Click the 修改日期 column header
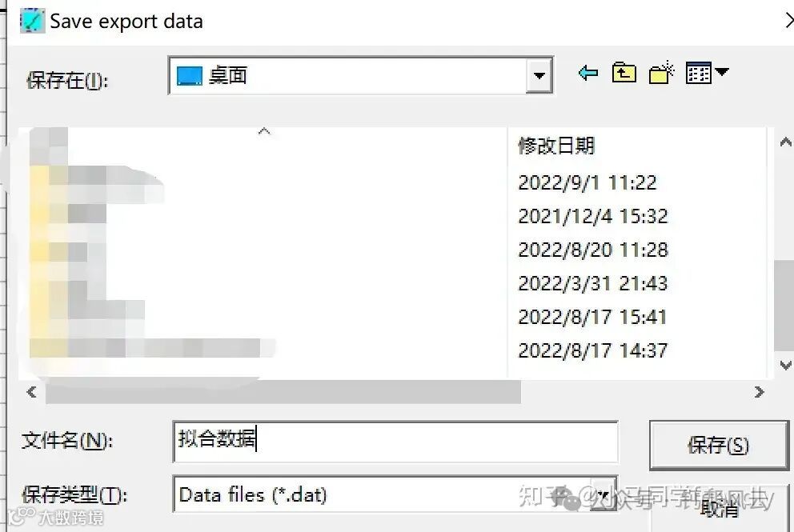Viewport: 794px width, 532px height. (556, 146)
